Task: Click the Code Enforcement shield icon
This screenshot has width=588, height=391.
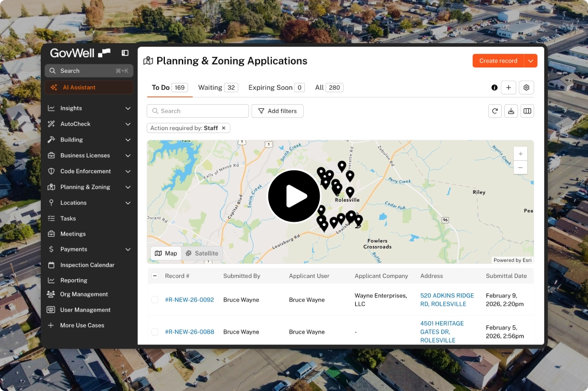Action: 51,171
